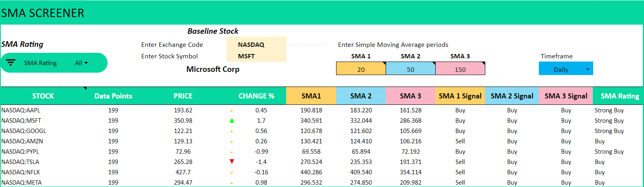Click the CHANGE % column header
Viewport: 644px width, 187px height.
256,96
